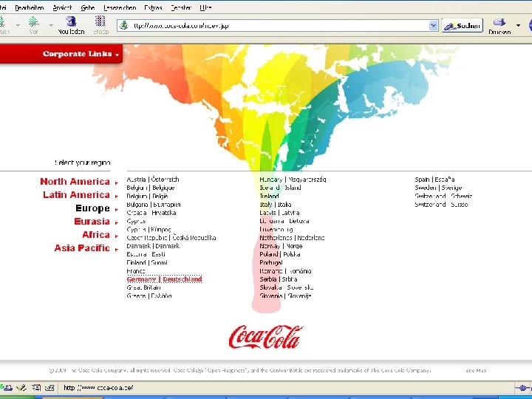Select the Europe region
This screenshot has height=399, width=532.
[x=92, y=208]
